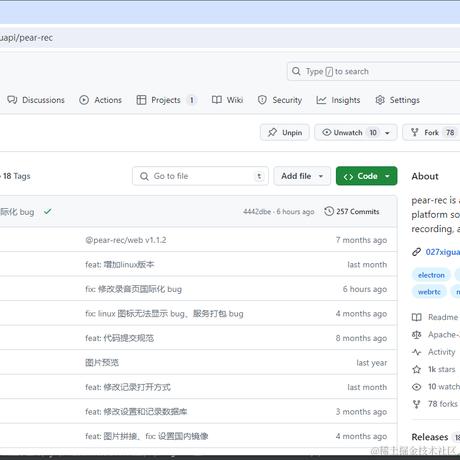Open the green Code dropdown
The height and width of the screenshot is (460, 460).
coord(367,176)
